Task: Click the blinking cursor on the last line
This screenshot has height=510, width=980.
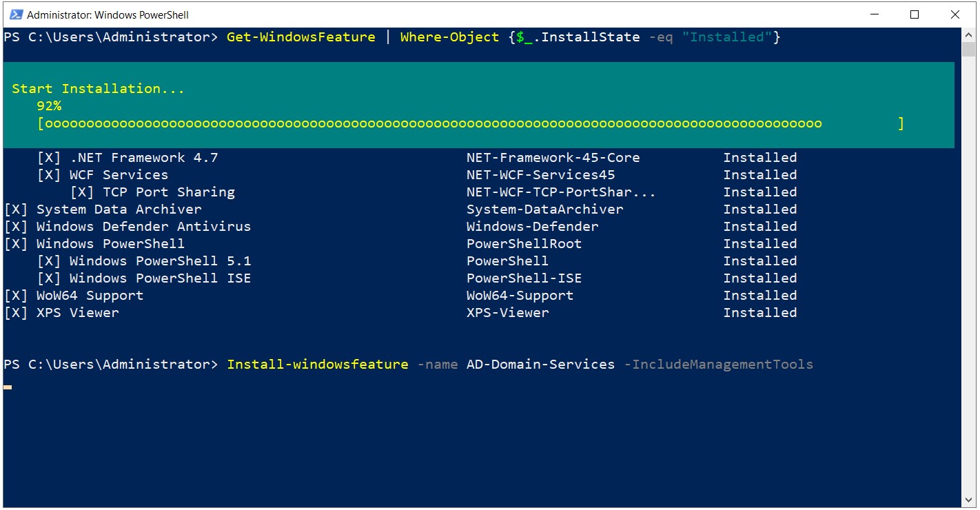Action: pyautogui.click(x=8, y=387)
